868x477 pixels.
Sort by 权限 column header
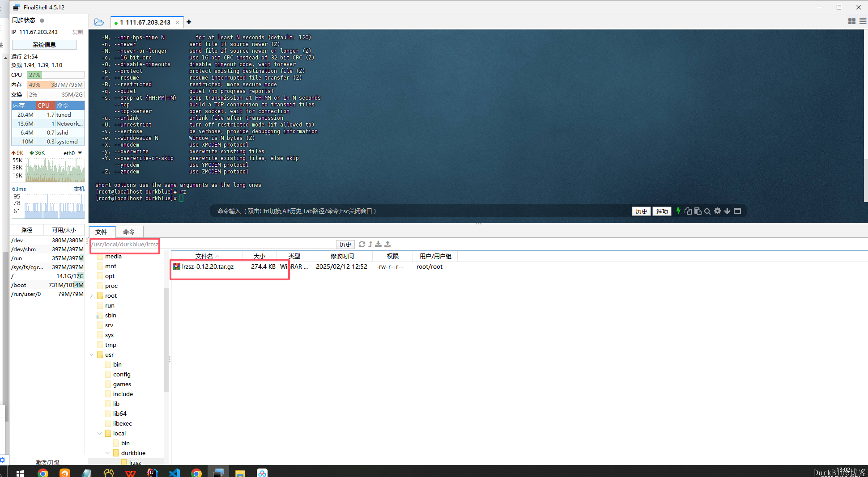(x=392, y=256)
